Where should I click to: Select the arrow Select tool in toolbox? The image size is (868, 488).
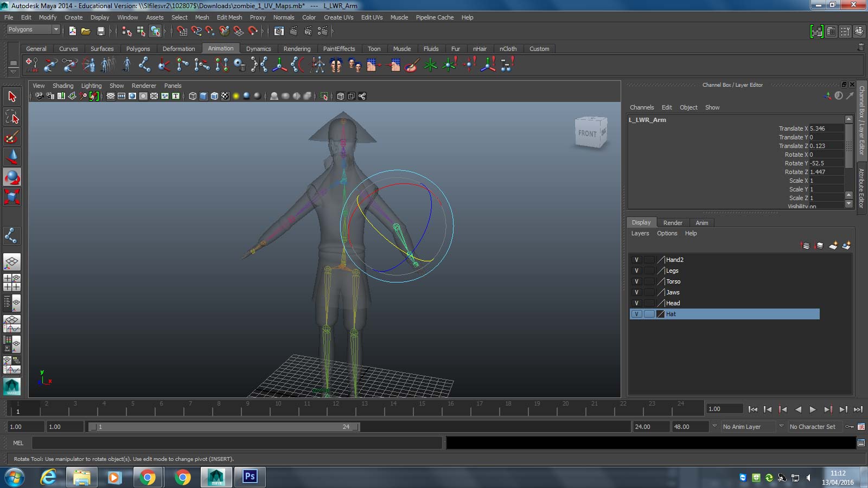point(12,97)
